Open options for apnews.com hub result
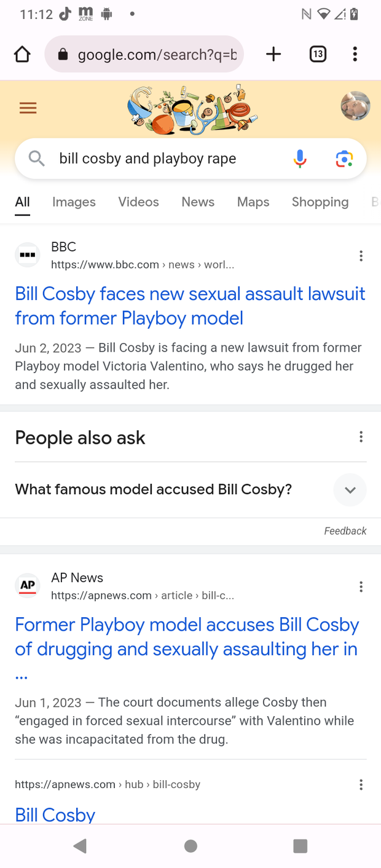The width and height of the screenshot is (381, 868). click(x=361, y=784)
